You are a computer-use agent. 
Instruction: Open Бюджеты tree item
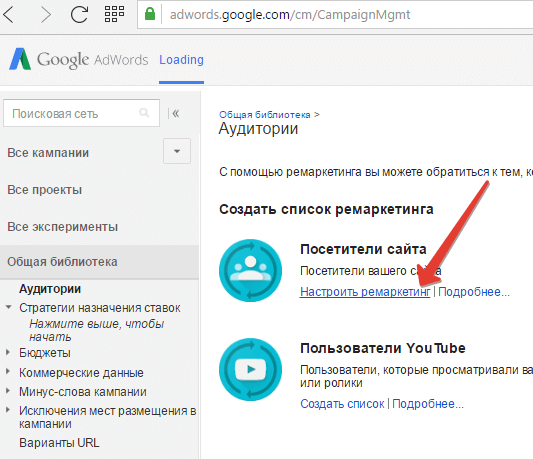45,353
